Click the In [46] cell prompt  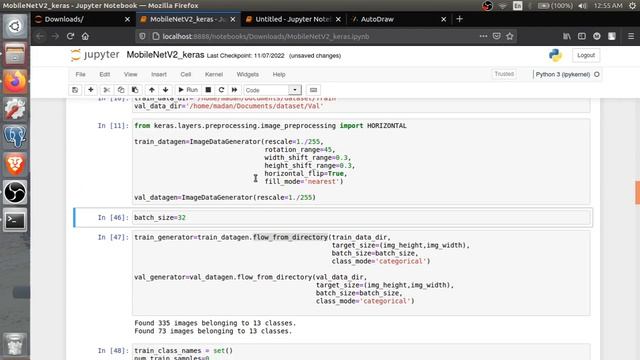pos(113,218)
